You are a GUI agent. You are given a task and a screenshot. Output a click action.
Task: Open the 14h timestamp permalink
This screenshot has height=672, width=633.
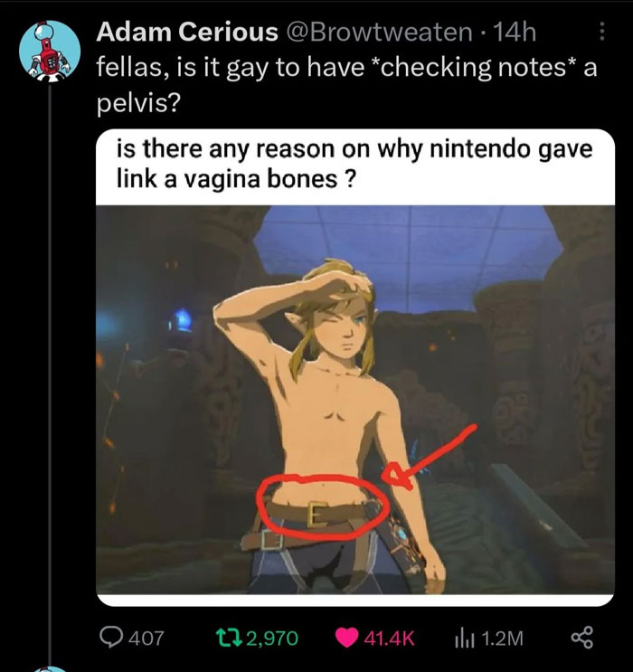coord(515,33)
